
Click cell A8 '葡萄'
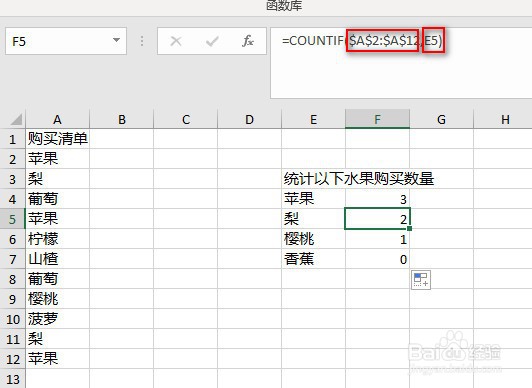click(x=58, y=279)
